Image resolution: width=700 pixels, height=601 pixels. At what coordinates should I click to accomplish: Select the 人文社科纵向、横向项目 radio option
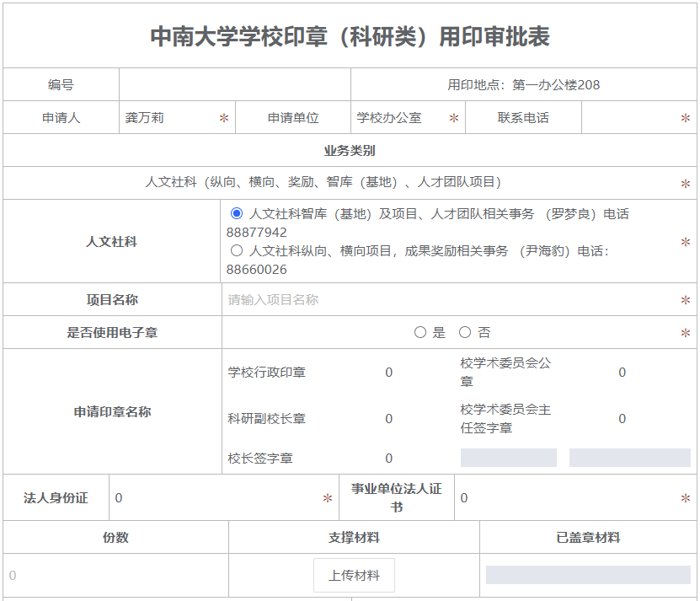click(x=237, y=250)
